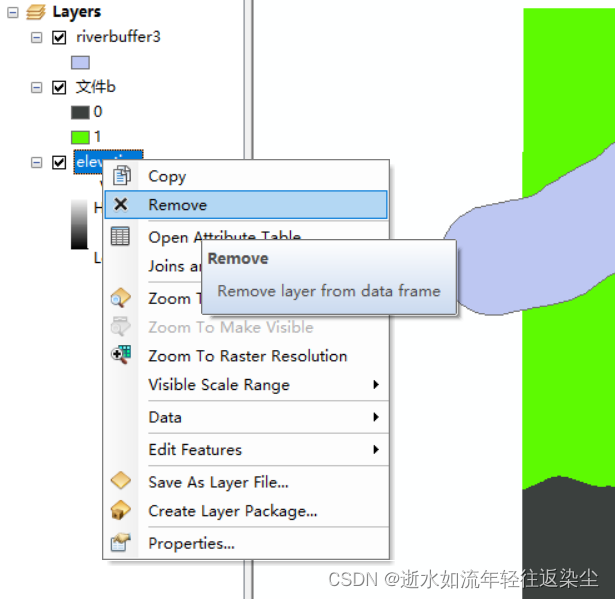Viewport: 615px width, 599px height.
Task: Toggle visibility checkbox of 文件b layer
Action: tap(59, 87)
